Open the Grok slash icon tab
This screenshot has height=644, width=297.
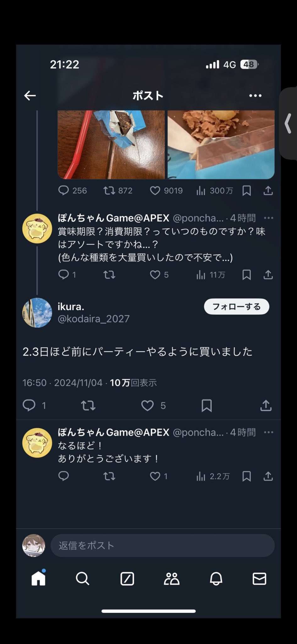pos(127,579)
